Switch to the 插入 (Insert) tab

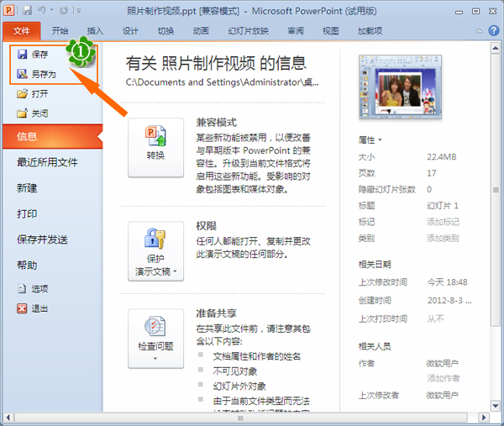tap(95, 31)
